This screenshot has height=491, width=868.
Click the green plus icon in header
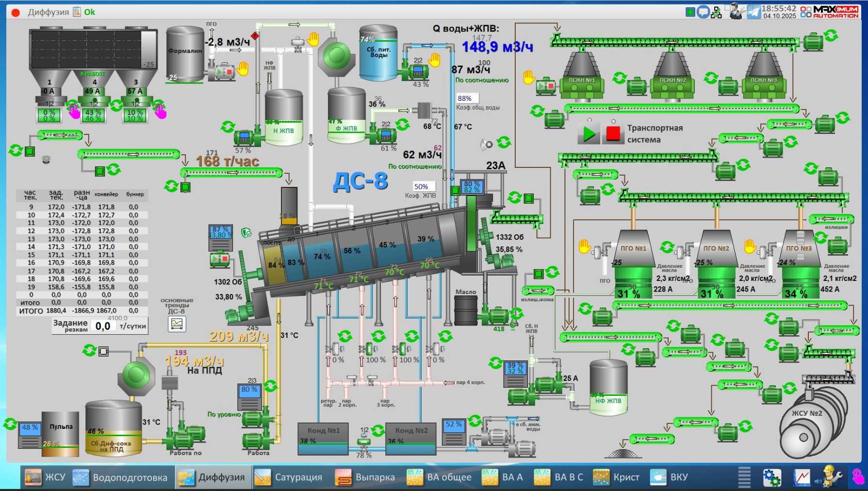coord(690,12)
